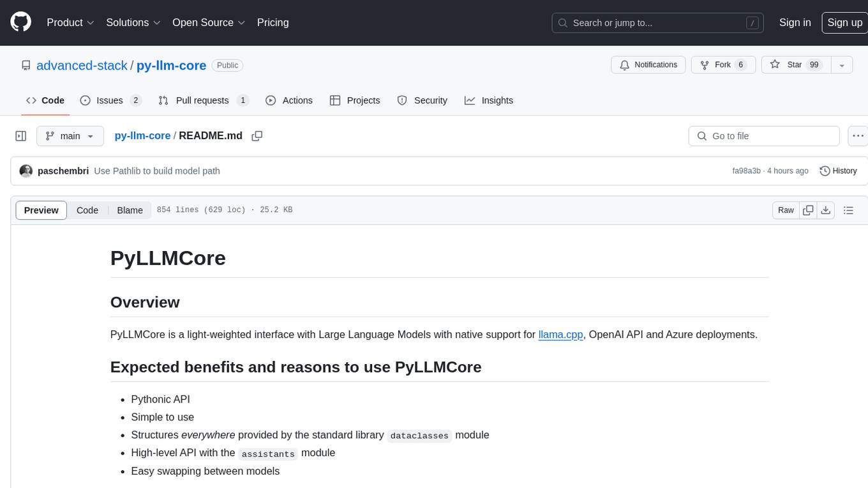Open the more file actions menu
Viewport: 868px width, 488px height.
pos(858,136)
